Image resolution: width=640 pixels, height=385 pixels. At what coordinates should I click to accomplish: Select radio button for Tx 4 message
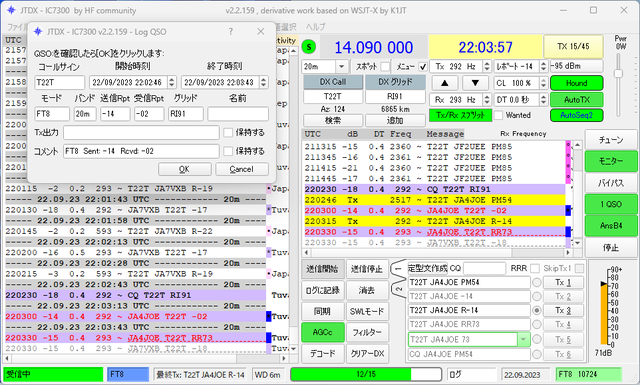[x=537, y=324]
